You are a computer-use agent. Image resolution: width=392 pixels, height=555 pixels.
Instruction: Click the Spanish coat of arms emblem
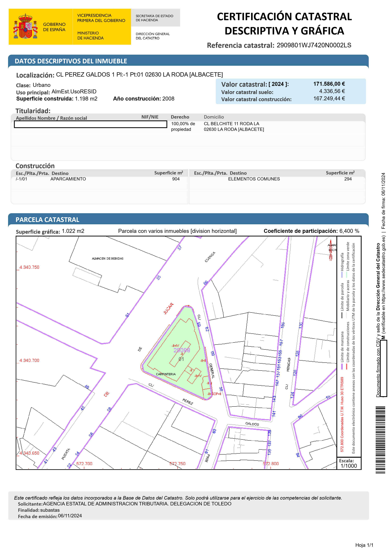[x=25, y=27]
